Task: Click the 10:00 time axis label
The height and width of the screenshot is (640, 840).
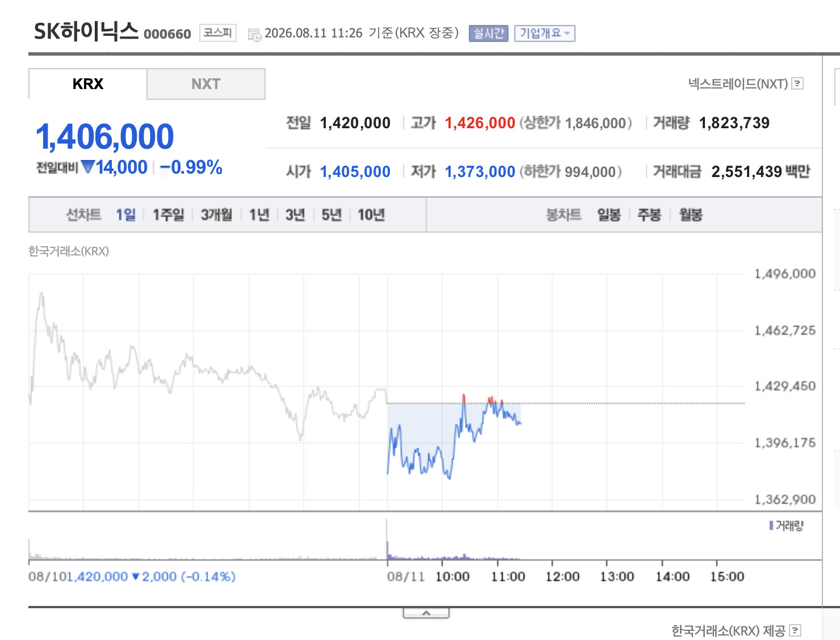Action: coord(452,577)
